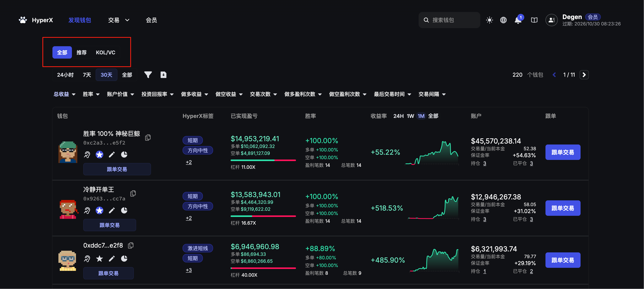The width and height of the screenshot is (644, 289).
Task: Switch to the KOL/VC tab
Action: [105, 52]
